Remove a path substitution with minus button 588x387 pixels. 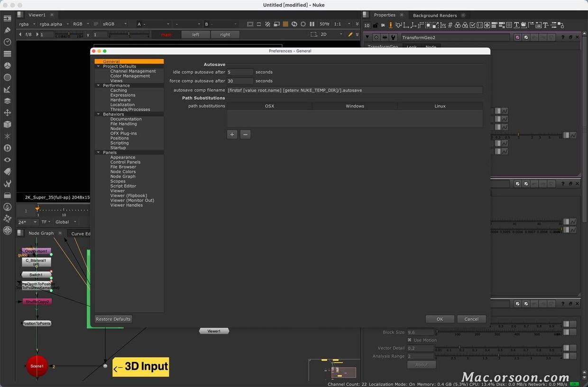[245, 135]
